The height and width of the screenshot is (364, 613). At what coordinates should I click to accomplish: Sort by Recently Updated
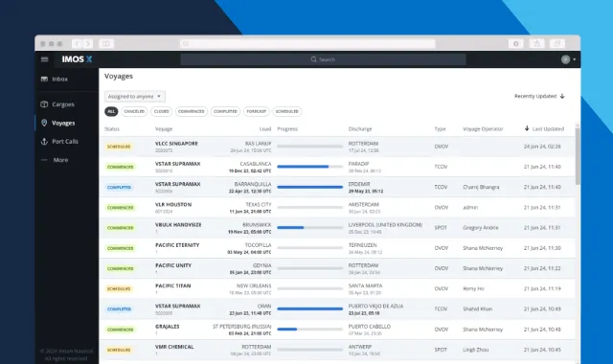coord(539,96)
